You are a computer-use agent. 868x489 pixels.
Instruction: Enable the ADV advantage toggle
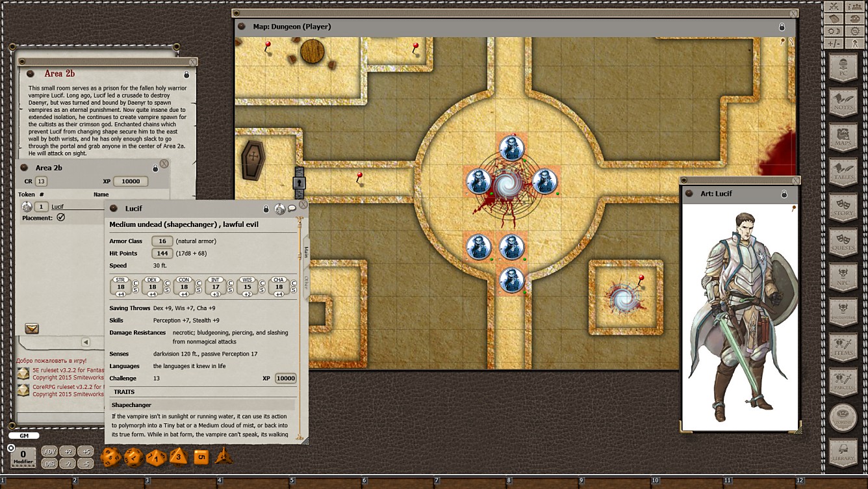(49, 450)
